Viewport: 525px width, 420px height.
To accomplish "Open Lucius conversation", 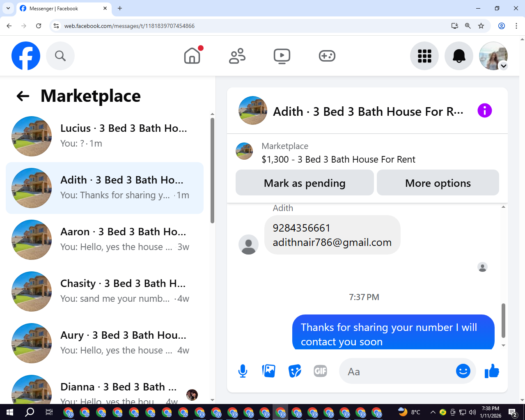I will 105,136.
